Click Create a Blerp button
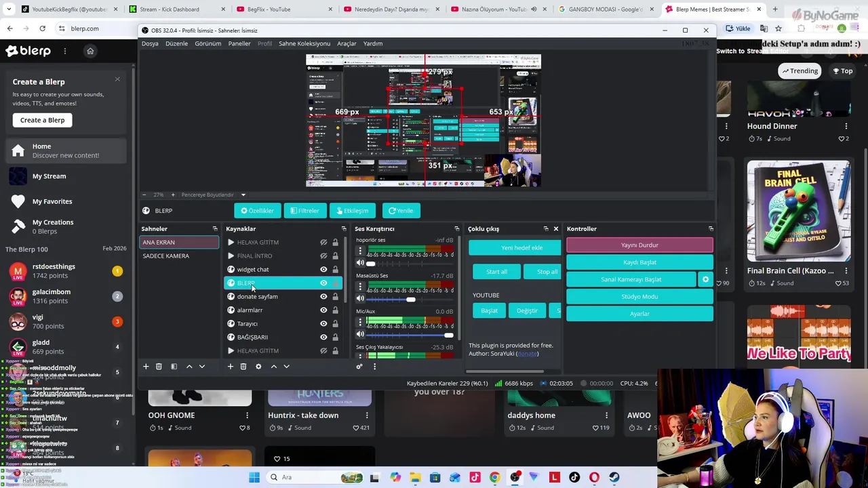This screenshot has height=488, width=868. [42, 120]
